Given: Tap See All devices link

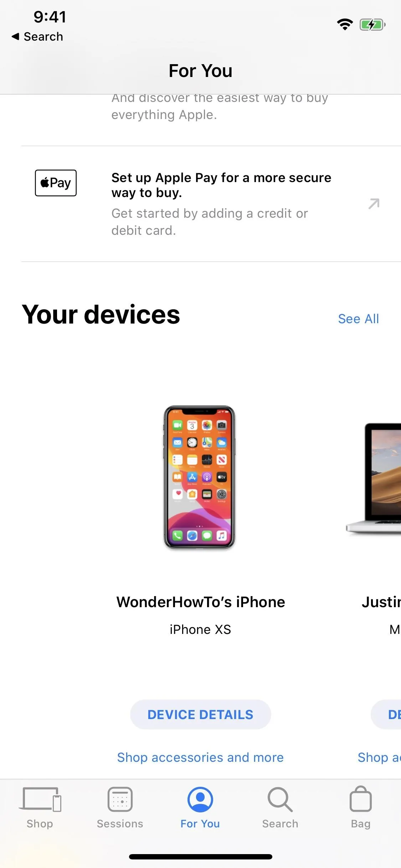Looking at the screenshot, I should click(358, 319).
